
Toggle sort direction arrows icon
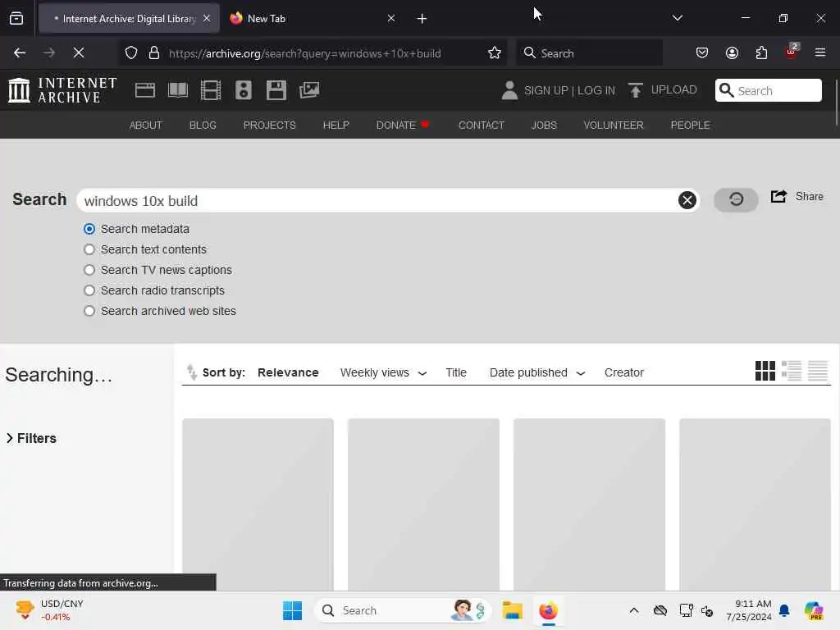coord(192,372)
